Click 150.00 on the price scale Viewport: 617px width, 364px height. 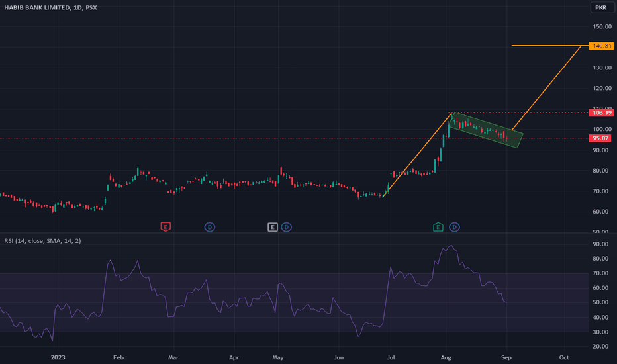pyautogui.click(x=602, y=26)
